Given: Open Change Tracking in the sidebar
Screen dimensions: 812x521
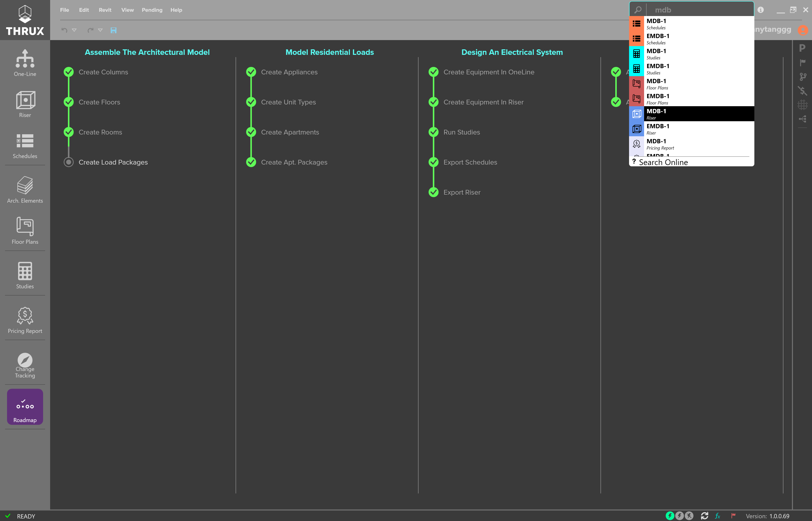Looking at the screenshot, I should coord(25,365).
